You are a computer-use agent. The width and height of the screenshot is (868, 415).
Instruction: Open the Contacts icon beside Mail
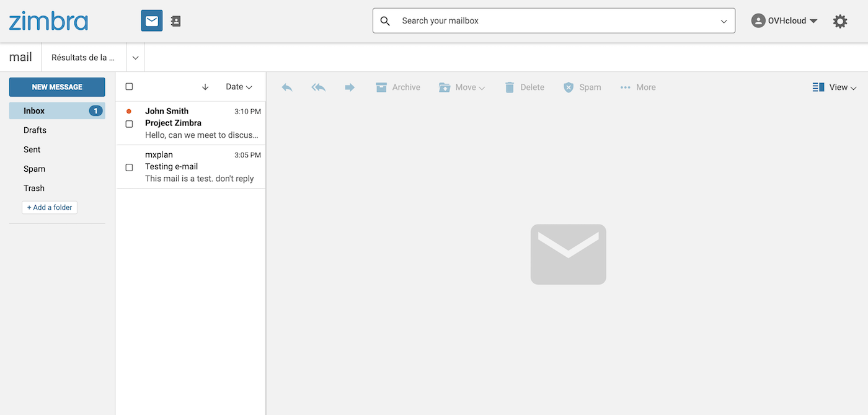(175, 20)
